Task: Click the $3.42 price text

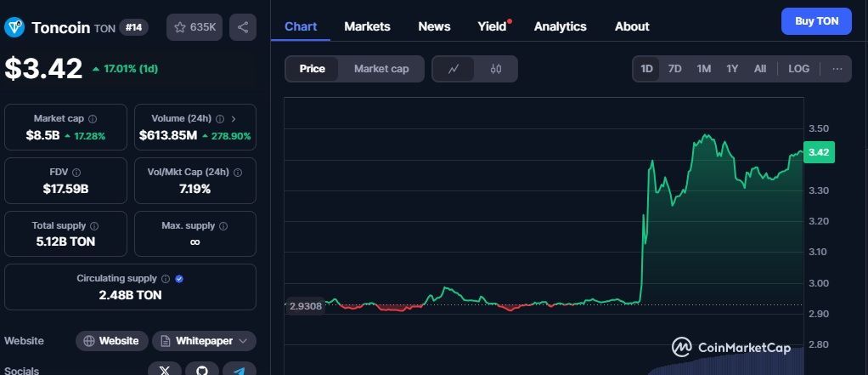Action: 43,69
